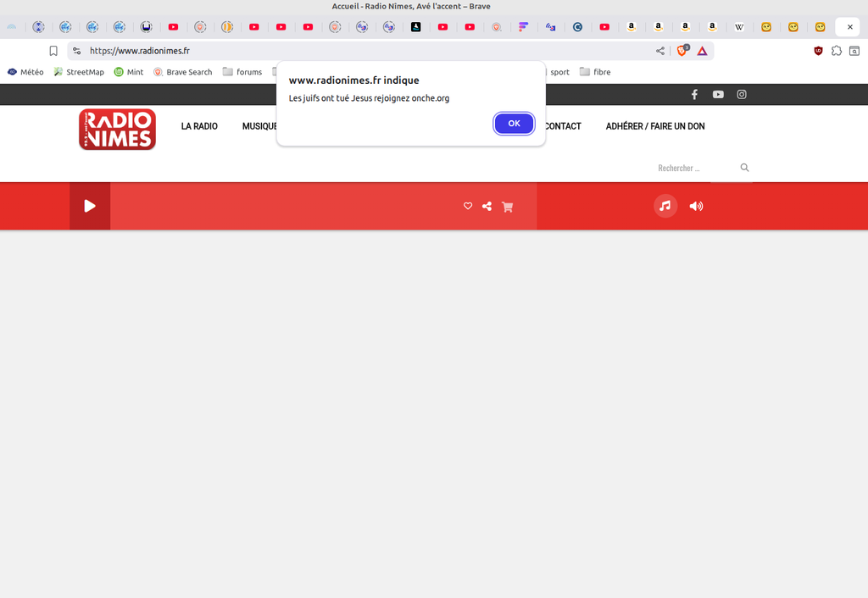This screenshot has width=868, height=598.
Task: Open the StreetMap bookmark
Action: coord(79,72)
